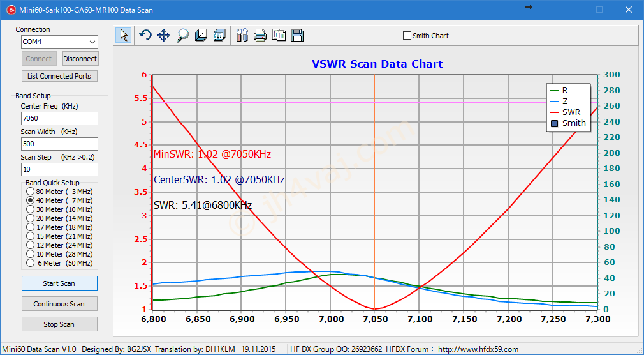Click List Connected Ports button

59,76
